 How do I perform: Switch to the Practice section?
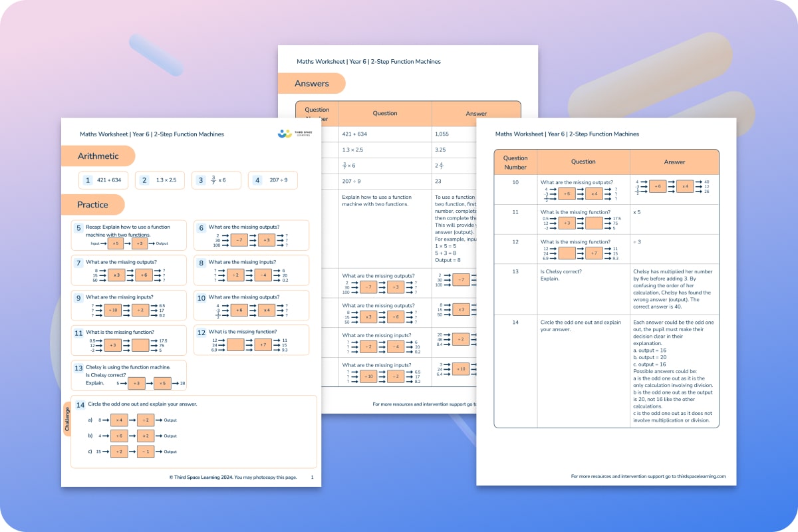tap(93, 204)
